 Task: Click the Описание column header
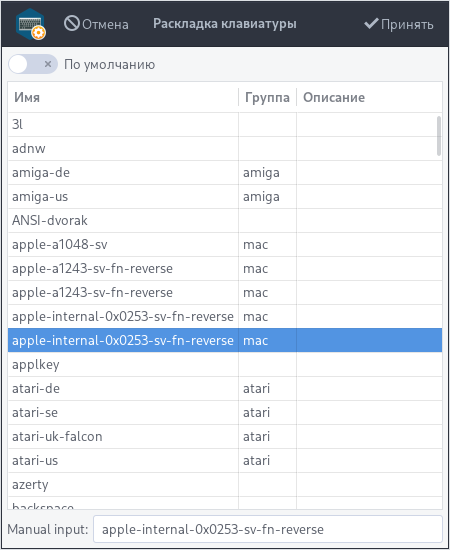point(369,97)
